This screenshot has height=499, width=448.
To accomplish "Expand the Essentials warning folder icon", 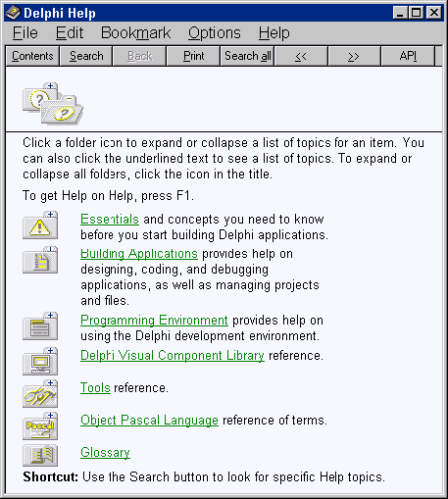I will [x=40, y=225].
